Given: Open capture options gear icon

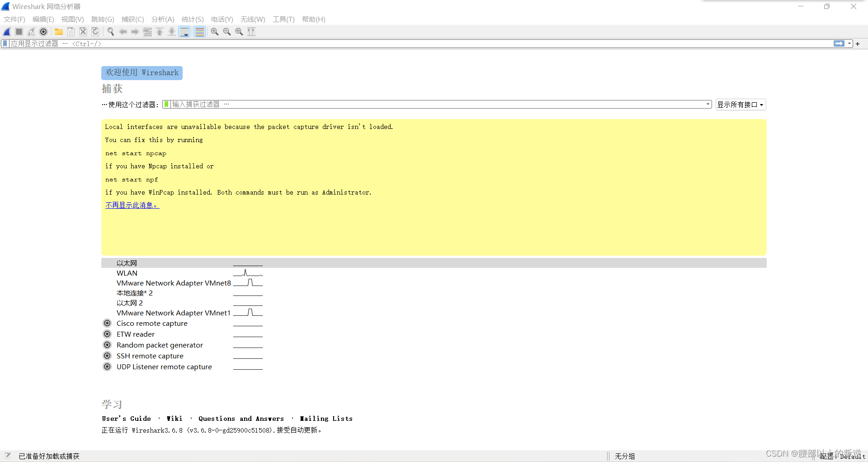Looking at the screenshot, I should coord(43,32).
